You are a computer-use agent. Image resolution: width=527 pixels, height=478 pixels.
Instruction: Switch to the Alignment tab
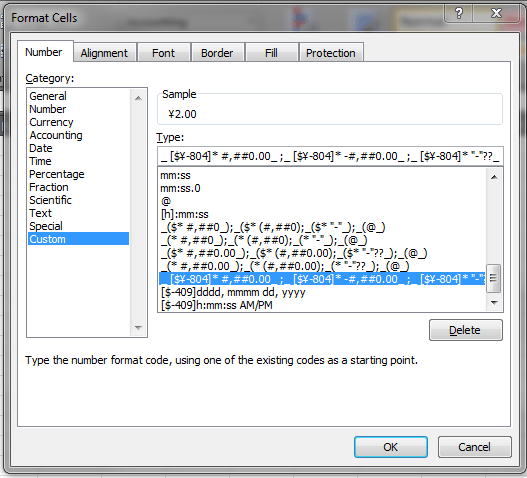(x=104, y=53)
